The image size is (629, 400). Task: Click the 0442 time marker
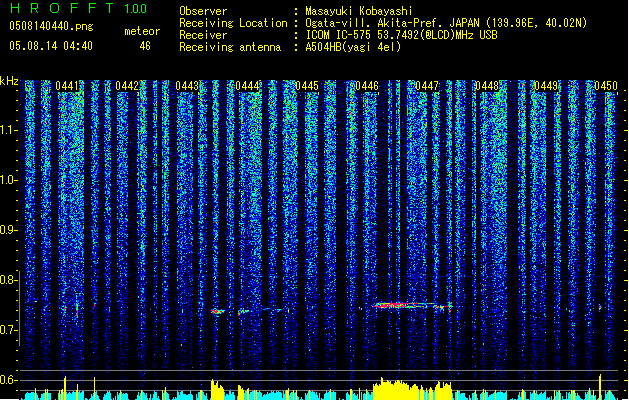pos(127,86)
